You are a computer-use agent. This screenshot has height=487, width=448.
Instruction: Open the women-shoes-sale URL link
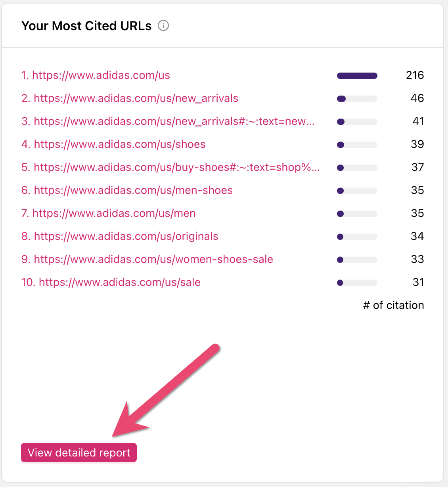tap(147, 259)
